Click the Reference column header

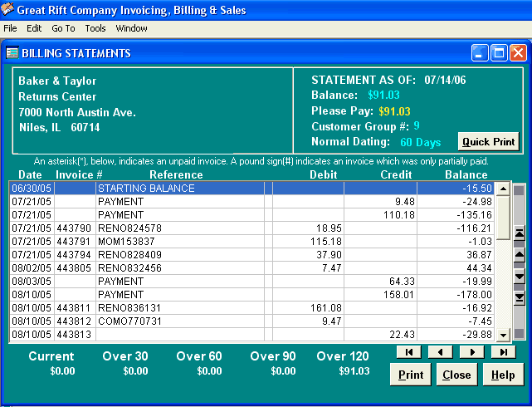(x=176, y=174)
